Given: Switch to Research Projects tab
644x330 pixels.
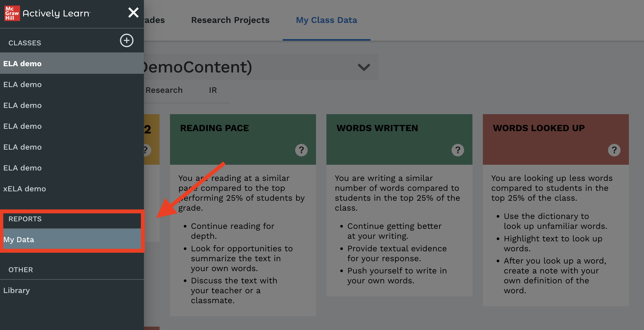Looking at the screenshot, I should (230, 20).
